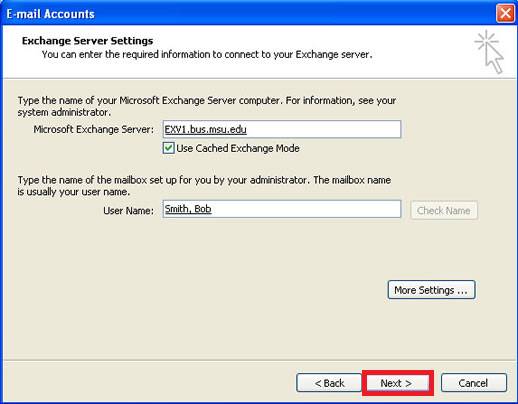Click the Next > button
This screenshot has width=518, height=404.
(397, 383)
